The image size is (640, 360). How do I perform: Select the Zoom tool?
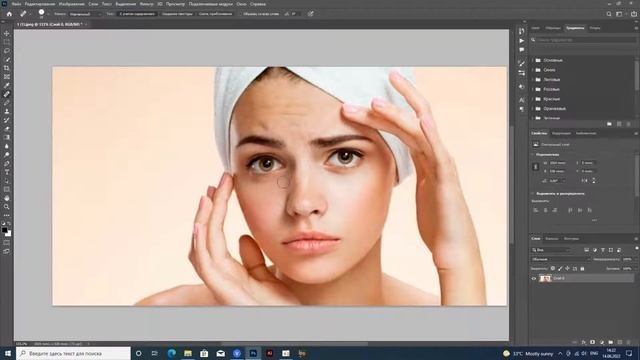[7, 207]
